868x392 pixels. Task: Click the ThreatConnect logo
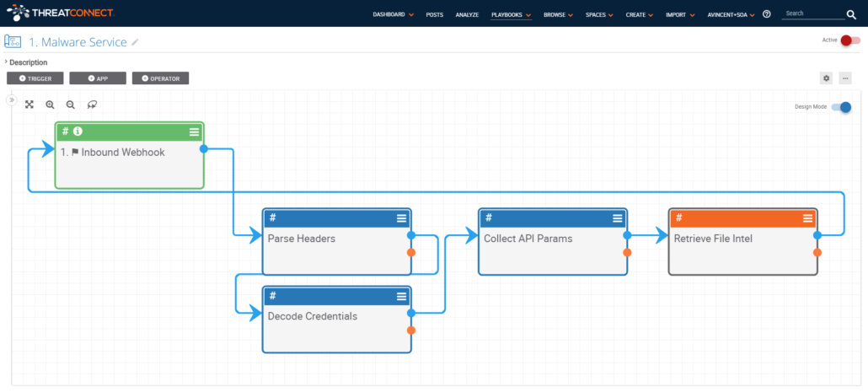pyautogui.click(x=61, y=12)
